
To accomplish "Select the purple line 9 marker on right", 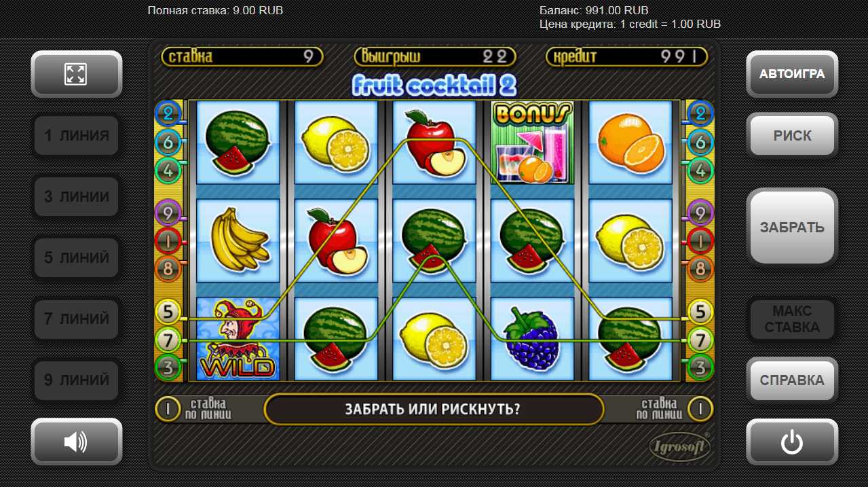I will 700,213.
